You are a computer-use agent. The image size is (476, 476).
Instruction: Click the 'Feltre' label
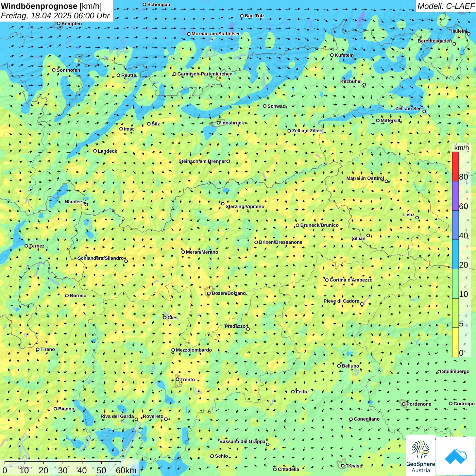pyautogui.click(x=302, y=392)
